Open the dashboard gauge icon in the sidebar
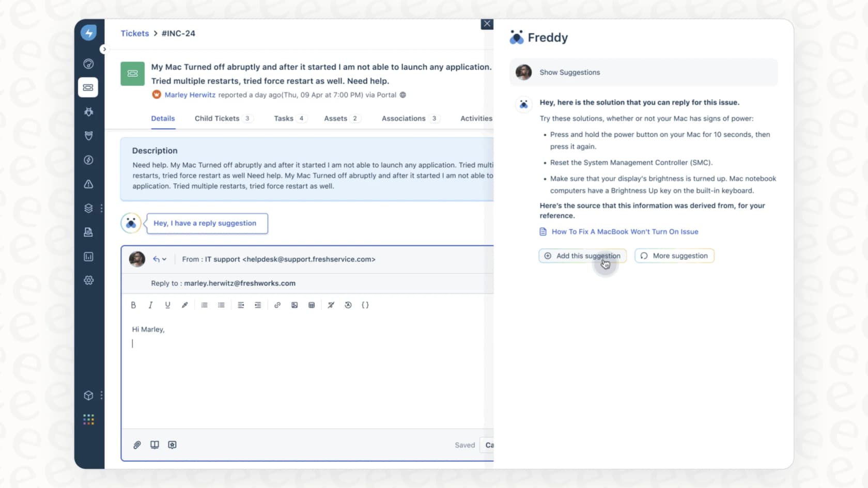 [88, 64]
